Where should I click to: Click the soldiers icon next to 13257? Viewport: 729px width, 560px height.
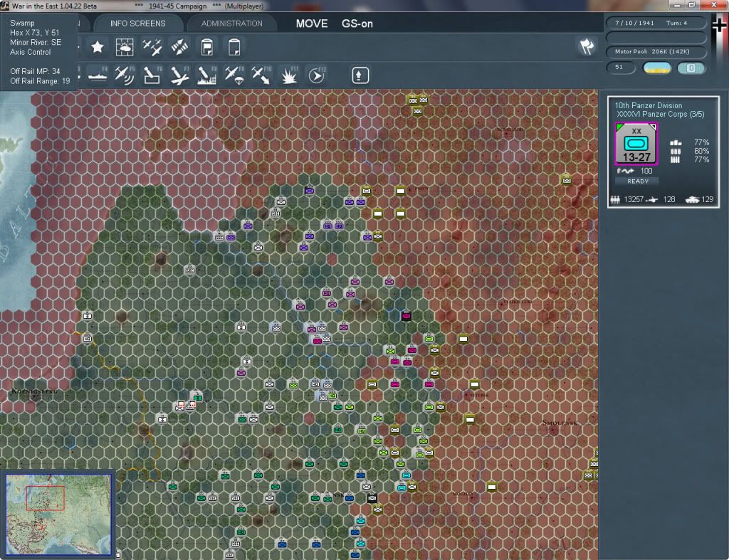pyautogui.click(x=615, y=199)
